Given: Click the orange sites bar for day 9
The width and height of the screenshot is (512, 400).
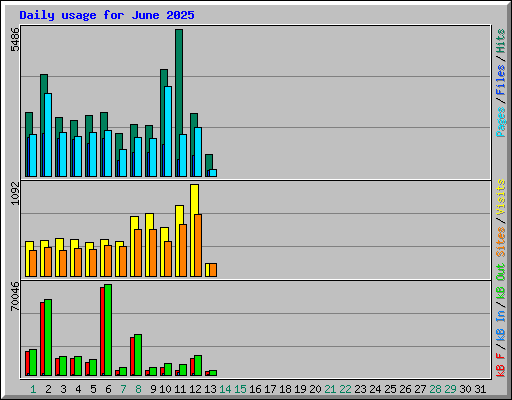Looking at the screenshot, I should point(153,253).
